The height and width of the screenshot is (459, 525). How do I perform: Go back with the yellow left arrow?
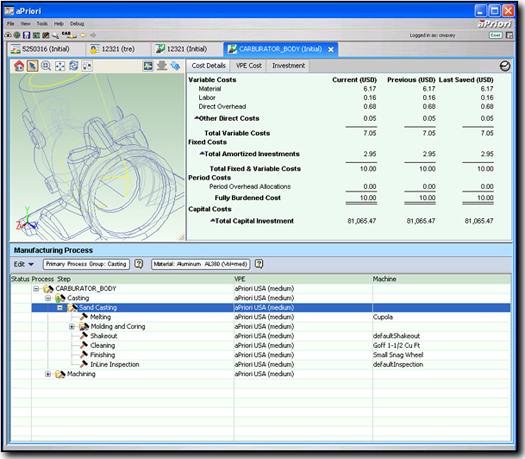[x=83, y=35]
